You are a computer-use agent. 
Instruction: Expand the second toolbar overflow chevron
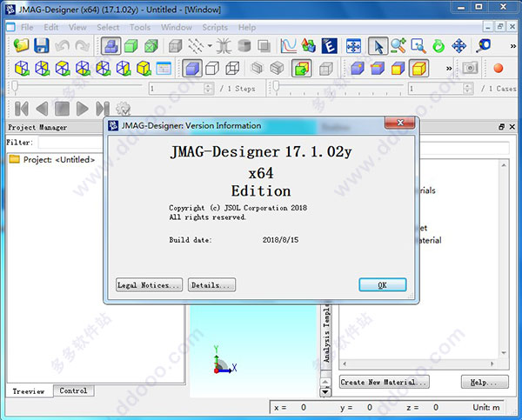(449, 69)
